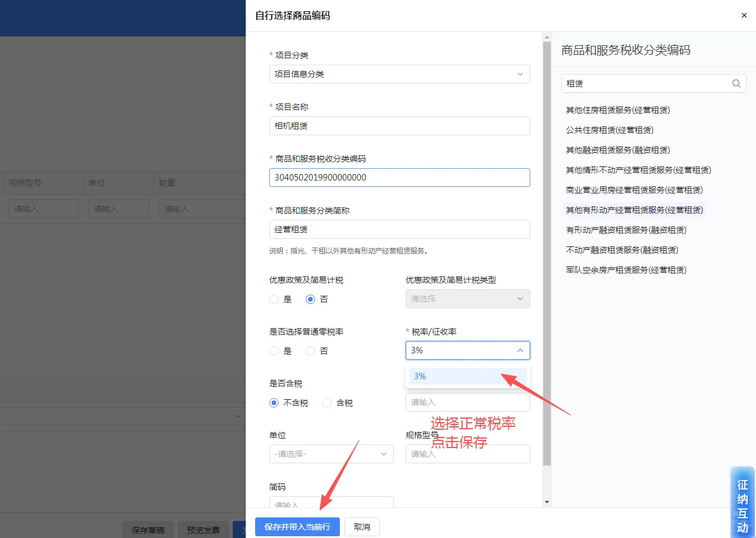Select 否 under 优惠政策及简易计税
The width and height of the screenshot is (756, 538).
point(312,299)
